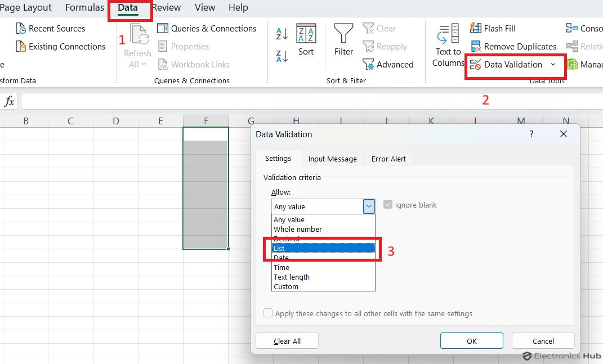Open the Allow dropdown
Viewport: 603px width, 364px height.
(x=369, y=206)
